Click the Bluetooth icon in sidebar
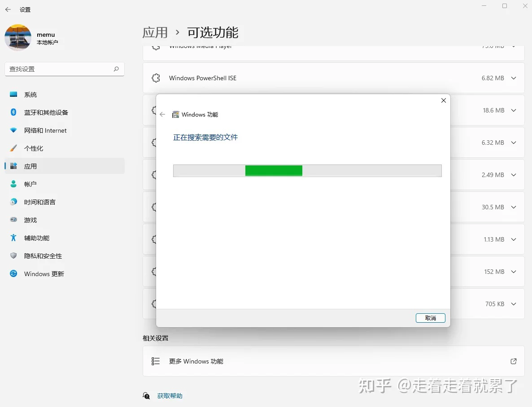The image size is (532, 407). tap(13, 112)
